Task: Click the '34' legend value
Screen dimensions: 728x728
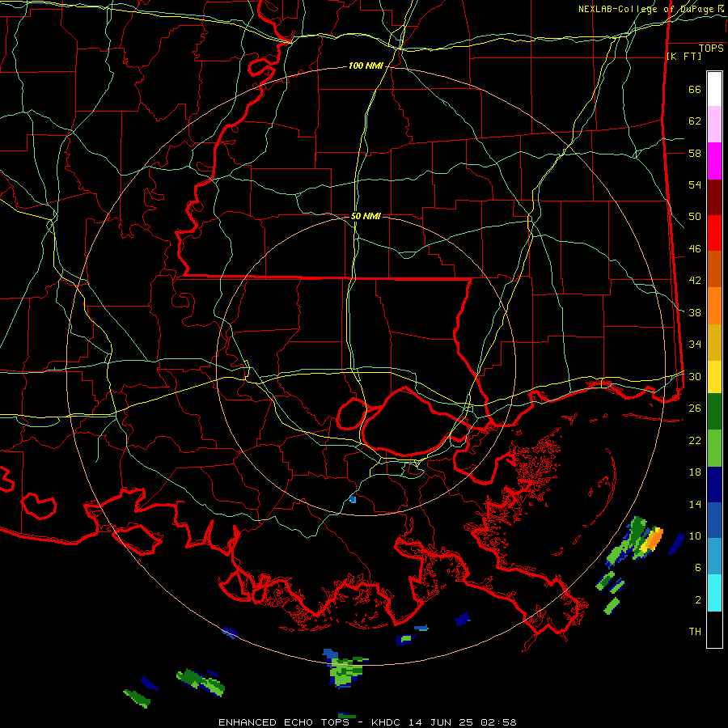Action: coord(695,345)
